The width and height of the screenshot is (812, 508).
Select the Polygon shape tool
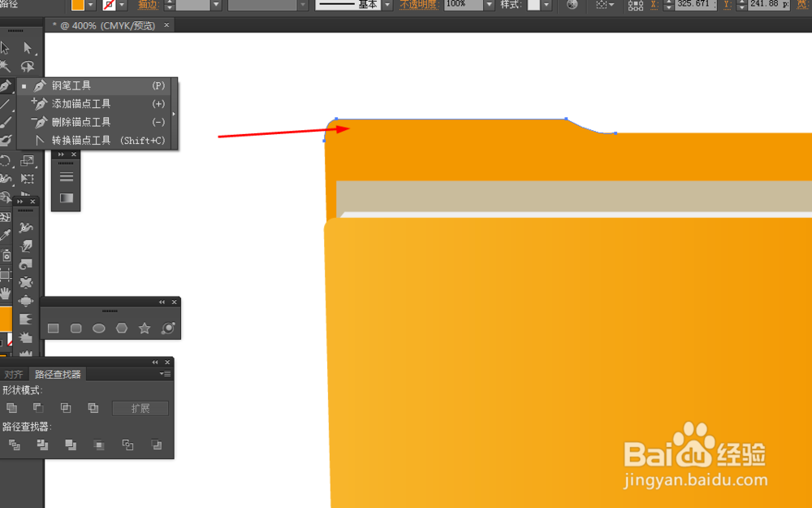121,328
